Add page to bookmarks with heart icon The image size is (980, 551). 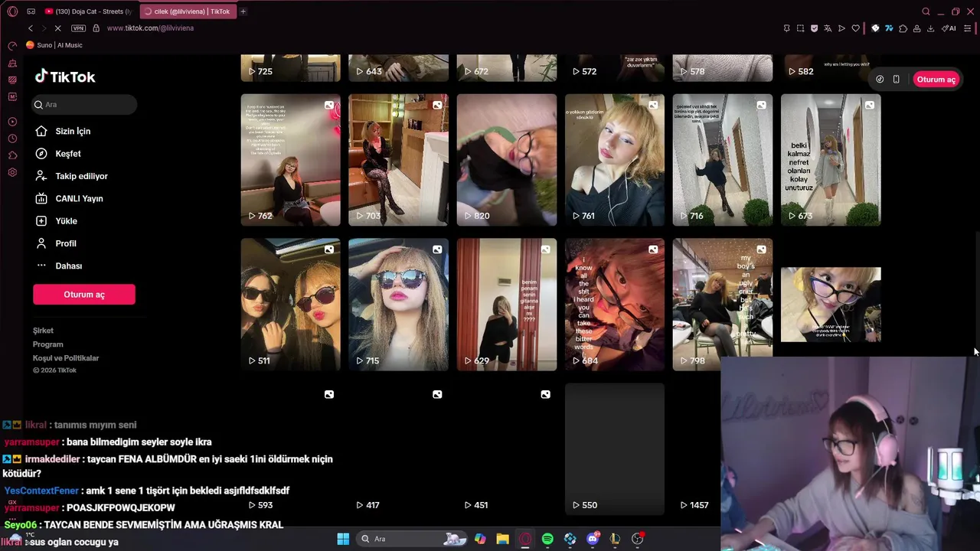(856, 28)
